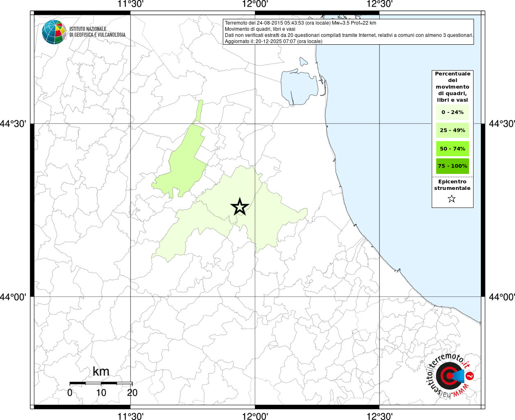Click the left 44°30' latitude label
The height and width of the screenshot is (420, 515).
click(x=14, y=123)
